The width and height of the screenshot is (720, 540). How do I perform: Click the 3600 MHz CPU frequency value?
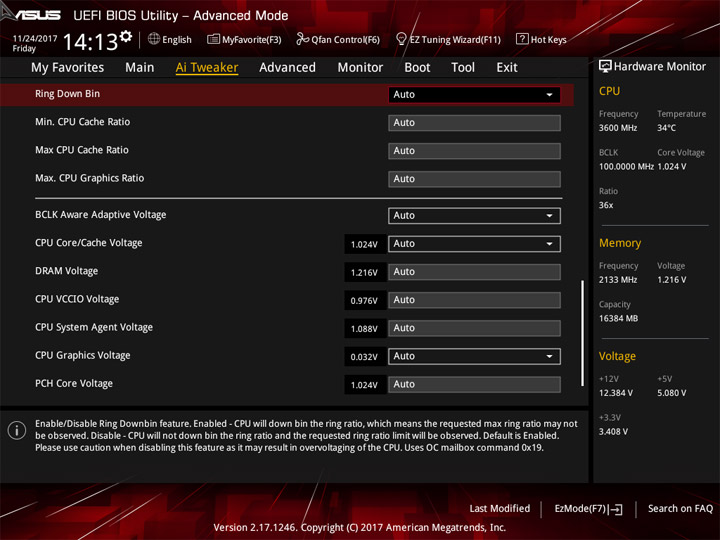[618, 128]
